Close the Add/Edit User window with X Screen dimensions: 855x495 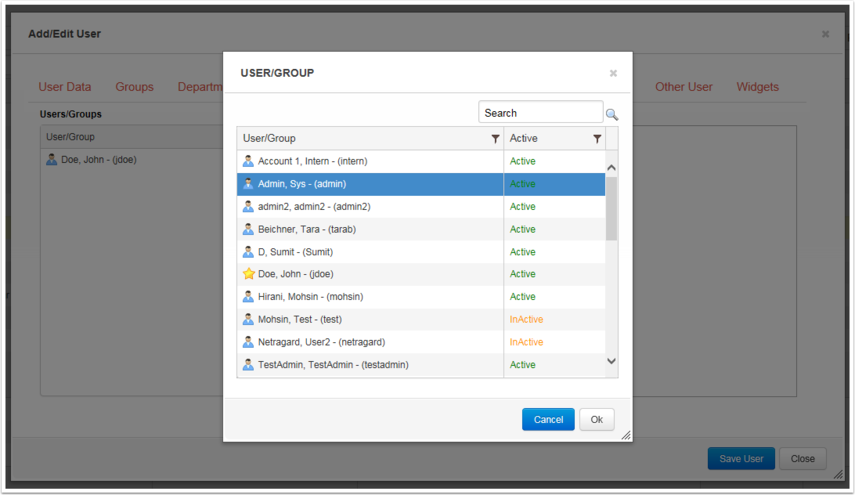tap(826, 34)
